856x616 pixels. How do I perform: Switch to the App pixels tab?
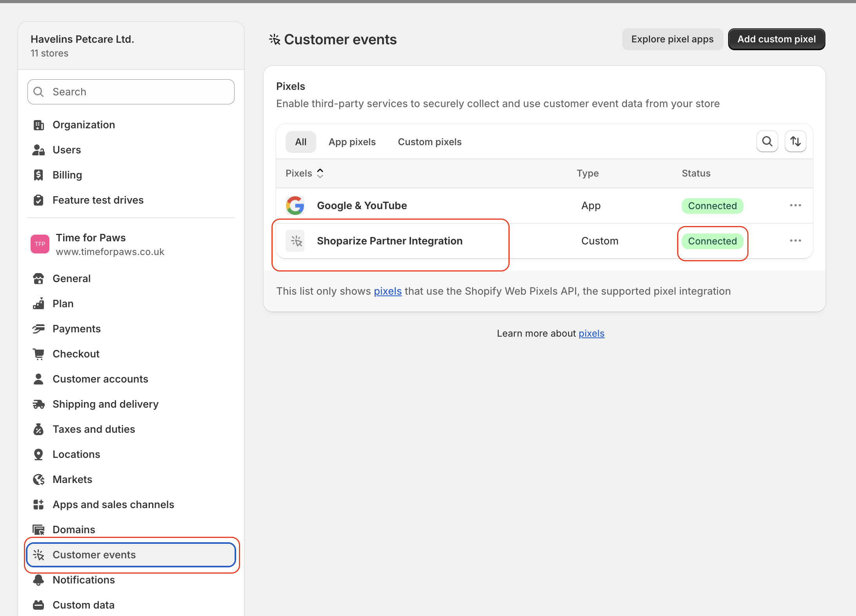(x=352, y=142)
